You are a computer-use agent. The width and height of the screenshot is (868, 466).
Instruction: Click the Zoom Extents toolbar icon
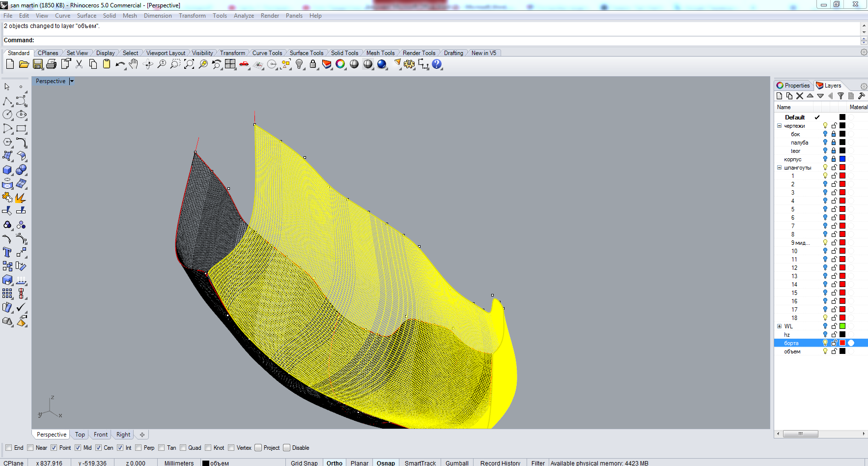[x=189, y=64]
